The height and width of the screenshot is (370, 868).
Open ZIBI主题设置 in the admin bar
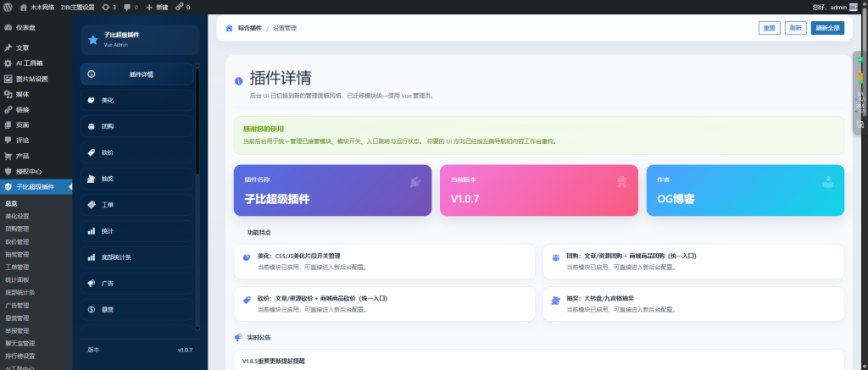point(77,7)
